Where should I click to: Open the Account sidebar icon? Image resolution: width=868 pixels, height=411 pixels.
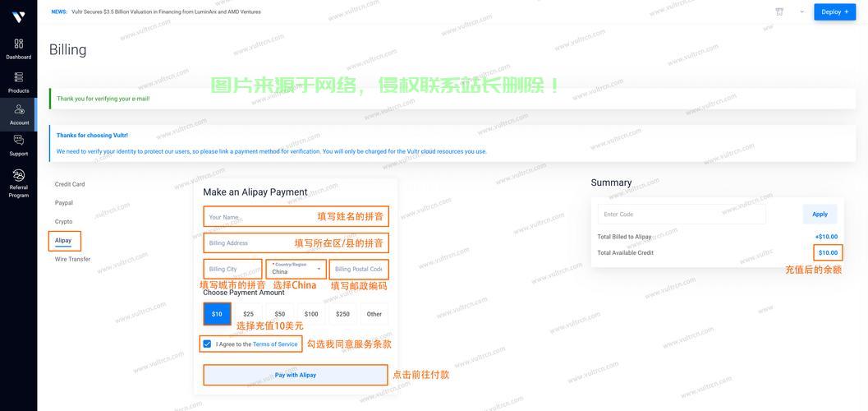coord(19,109)
